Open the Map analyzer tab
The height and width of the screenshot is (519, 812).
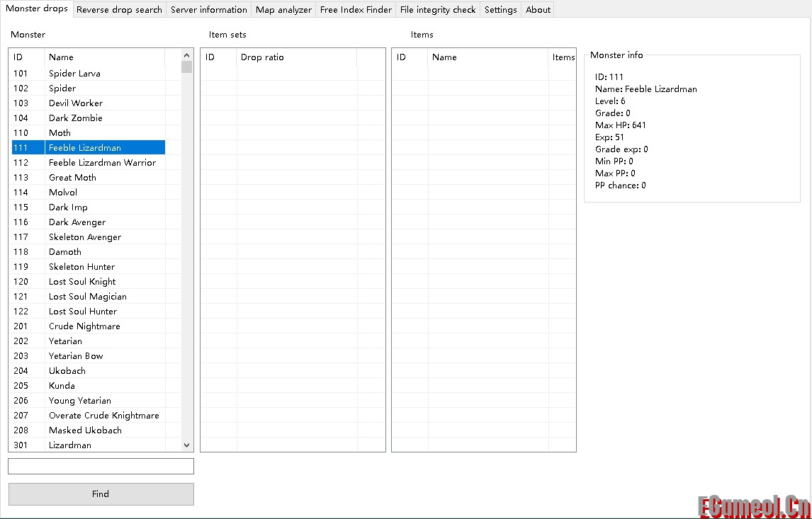tap(283, 10)
